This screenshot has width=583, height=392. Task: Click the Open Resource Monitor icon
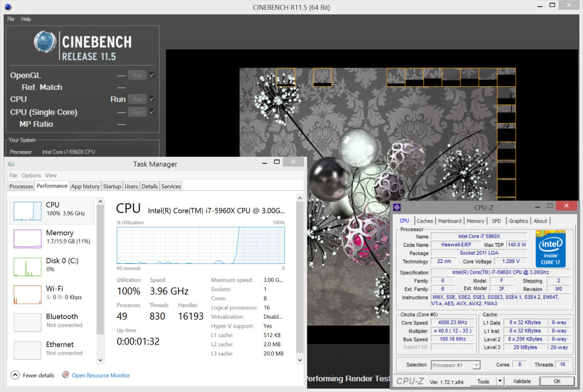65,375
